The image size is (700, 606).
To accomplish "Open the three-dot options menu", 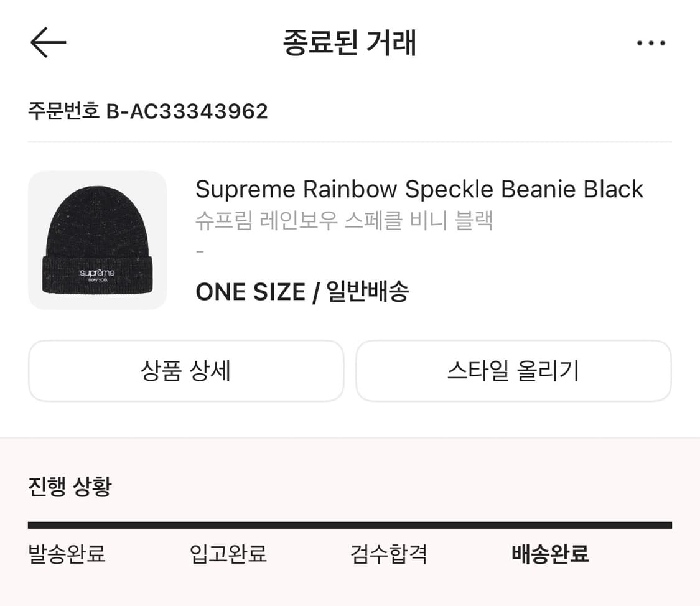I will point(651,42).
